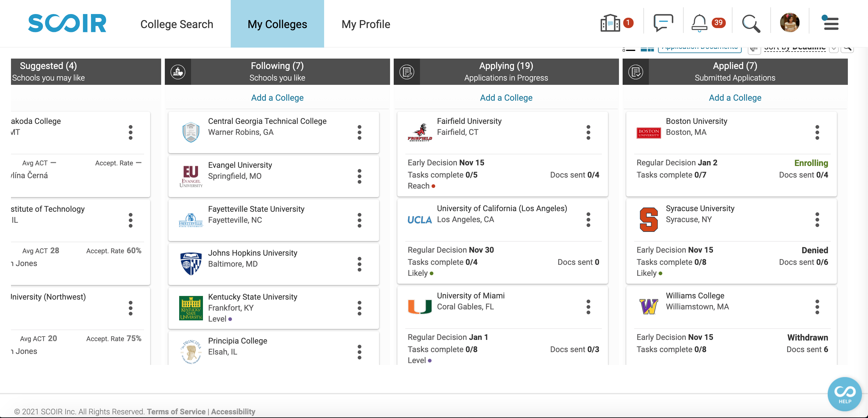Click the Denied status on Syracuse card

click(814, 250)
